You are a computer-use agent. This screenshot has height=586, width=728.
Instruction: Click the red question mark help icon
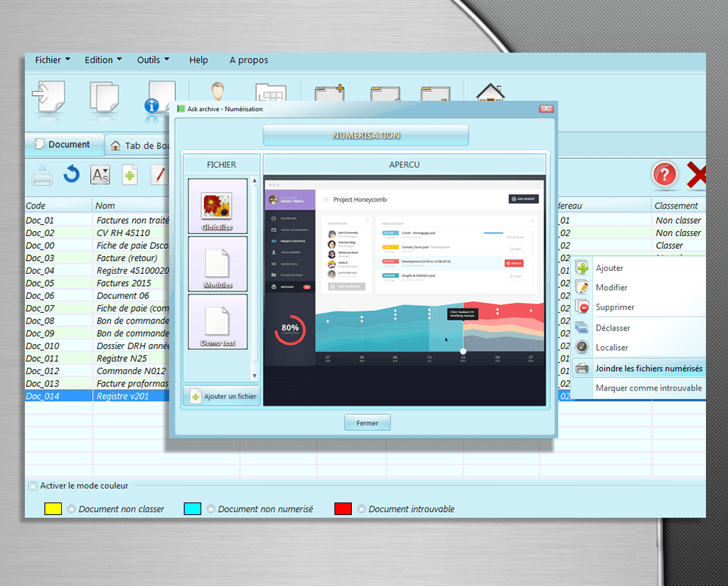(x=665, y=175)
